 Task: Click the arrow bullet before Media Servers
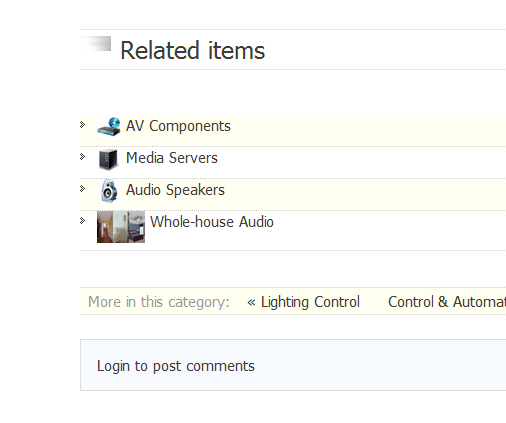[x=83, y=157]
